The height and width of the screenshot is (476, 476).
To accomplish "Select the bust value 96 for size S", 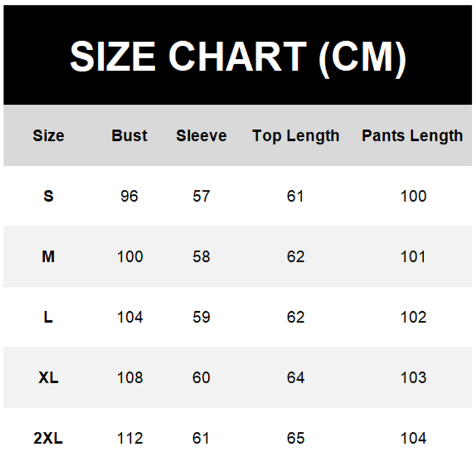I will tap(129, 196).
